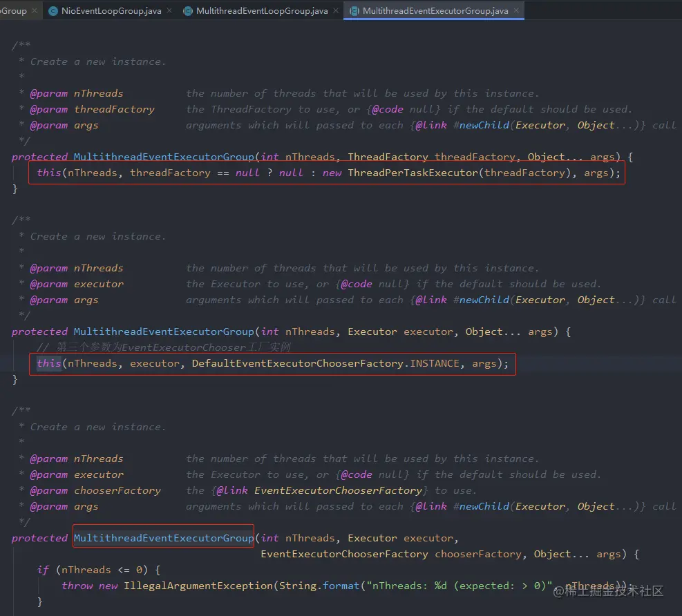This screenshot has width=682, height=616.
Task: Click constructor name above the EventExecutorChooserFactory chooserFactory line
Action: tap(164, 538)
